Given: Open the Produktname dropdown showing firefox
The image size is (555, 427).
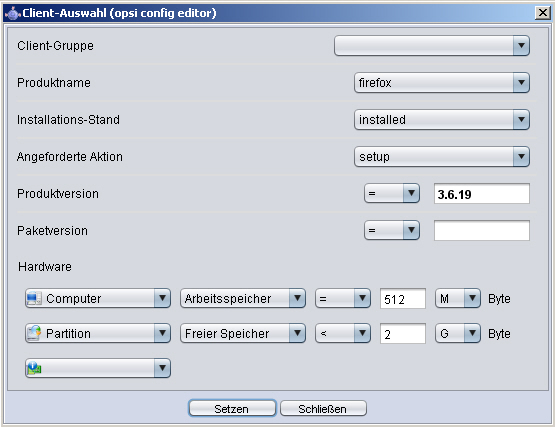Looking at the screenshot, I should pyautogui.click(x=442, y=82).
